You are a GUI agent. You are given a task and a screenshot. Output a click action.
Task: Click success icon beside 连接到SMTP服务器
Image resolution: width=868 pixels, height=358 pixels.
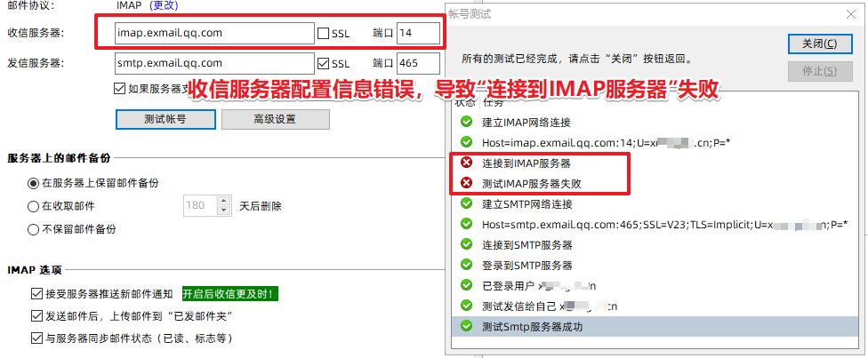tap(467, 244)
